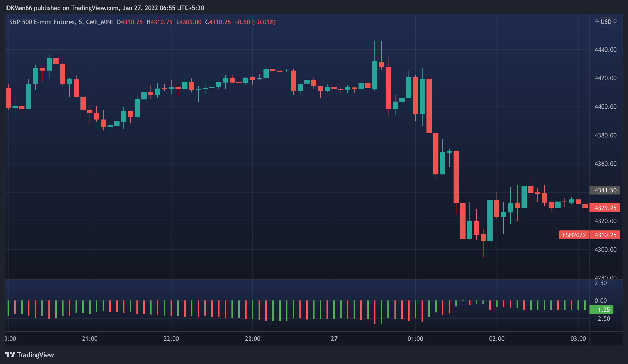
Task: Click the S&P 500 E-mini Futures symbol title
Action: (42, 22)
